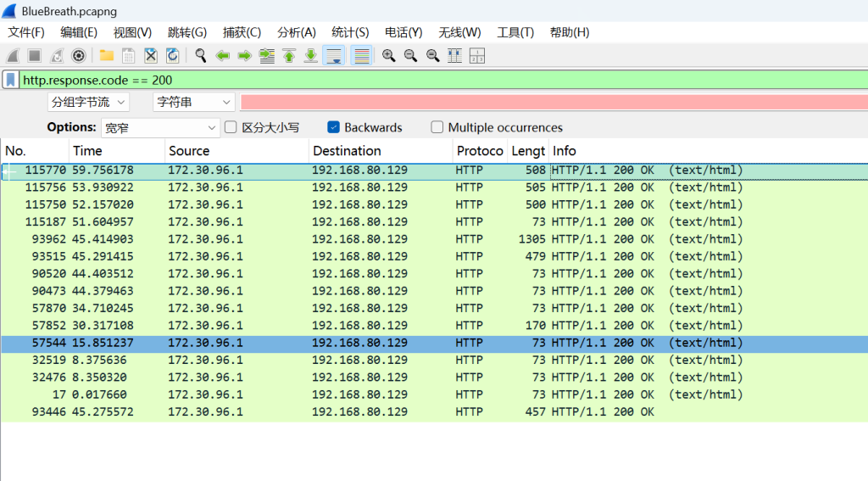Zoom in on packet list text

(389, 56)
